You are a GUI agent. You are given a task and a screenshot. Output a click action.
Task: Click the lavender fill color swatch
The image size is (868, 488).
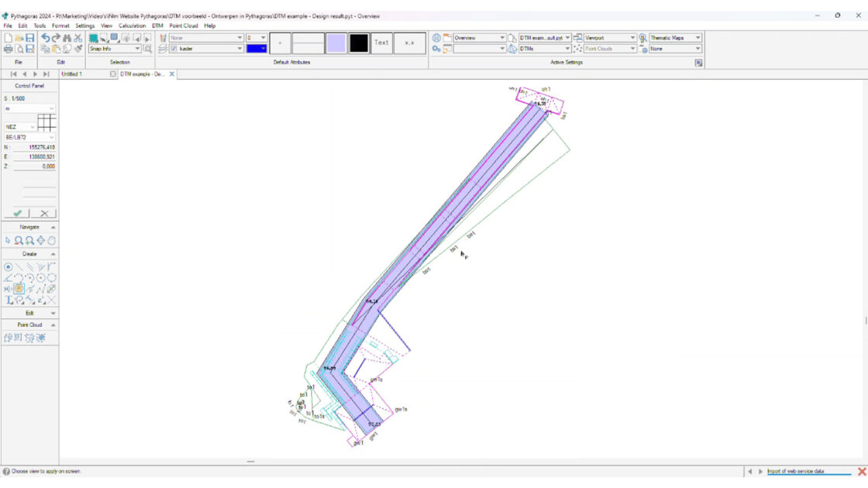click(336, 43)
